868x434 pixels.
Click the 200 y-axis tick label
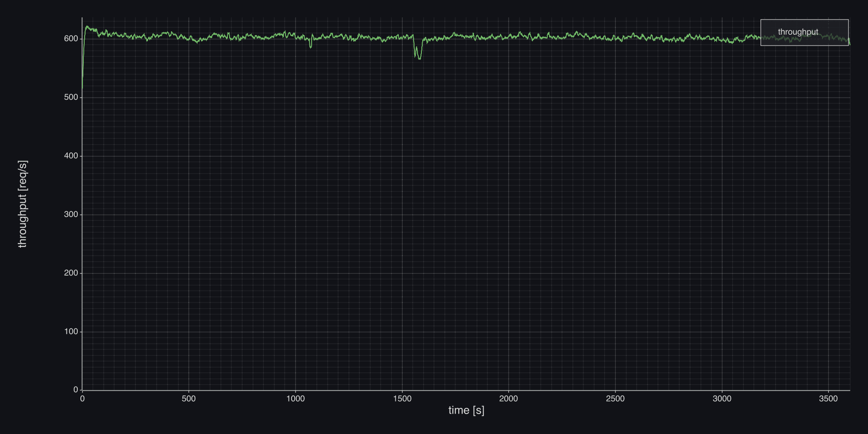coord(71,273)
